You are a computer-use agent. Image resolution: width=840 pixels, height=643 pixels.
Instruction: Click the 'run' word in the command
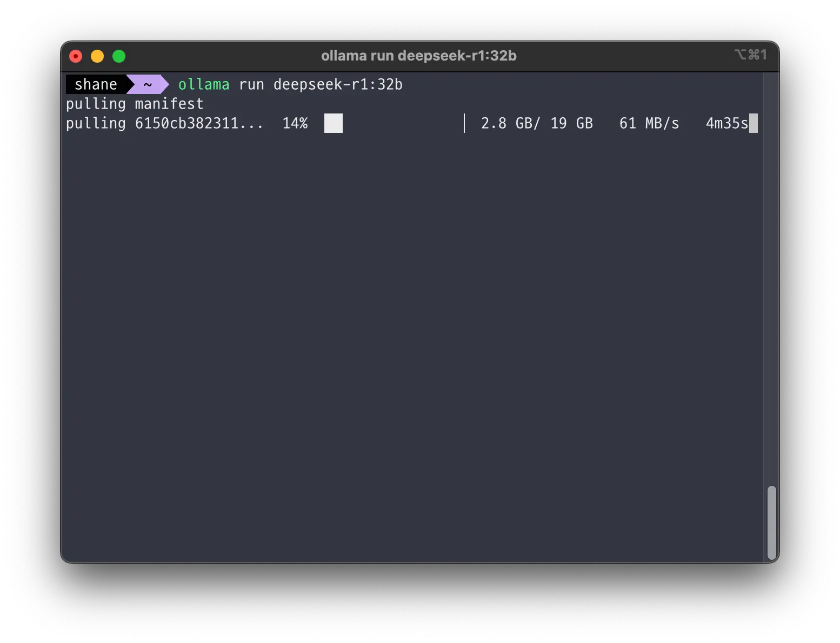[251, 85]
